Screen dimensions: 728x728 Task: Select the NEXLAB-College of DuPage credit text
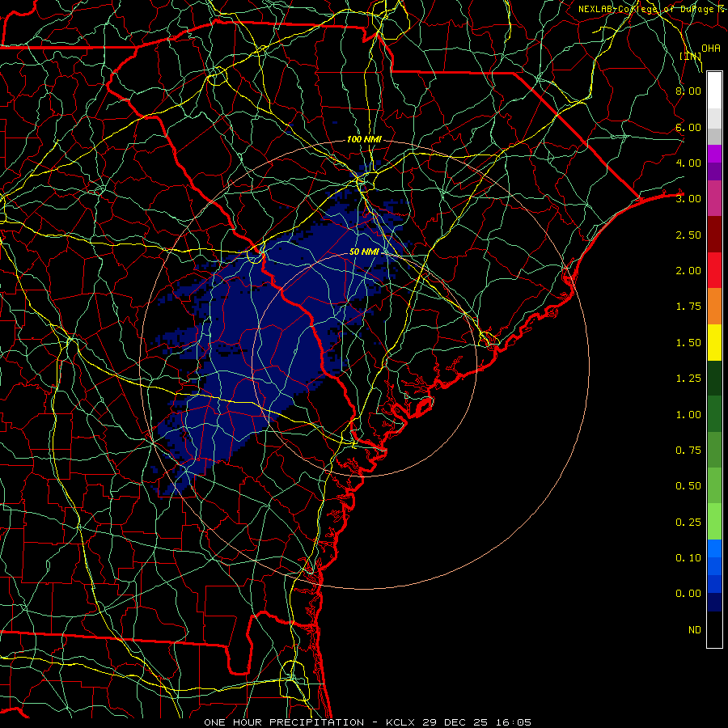point(652,9)
